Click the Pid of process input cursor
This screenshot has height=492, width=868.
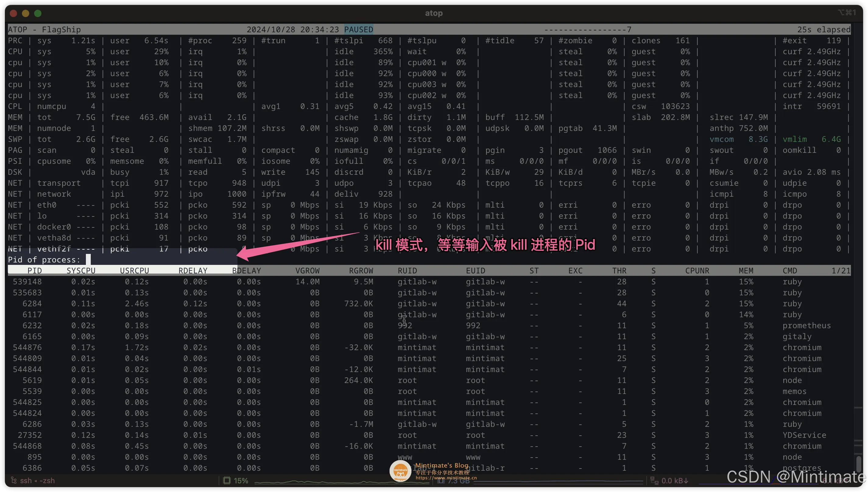click(88, 259)
